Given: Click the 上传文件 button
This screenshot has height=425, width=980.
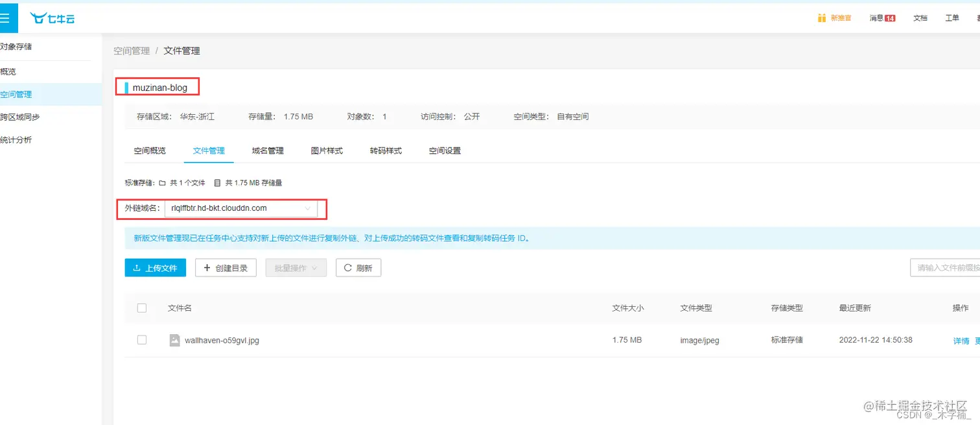Looking at the screenshot, I should [155, 268].
